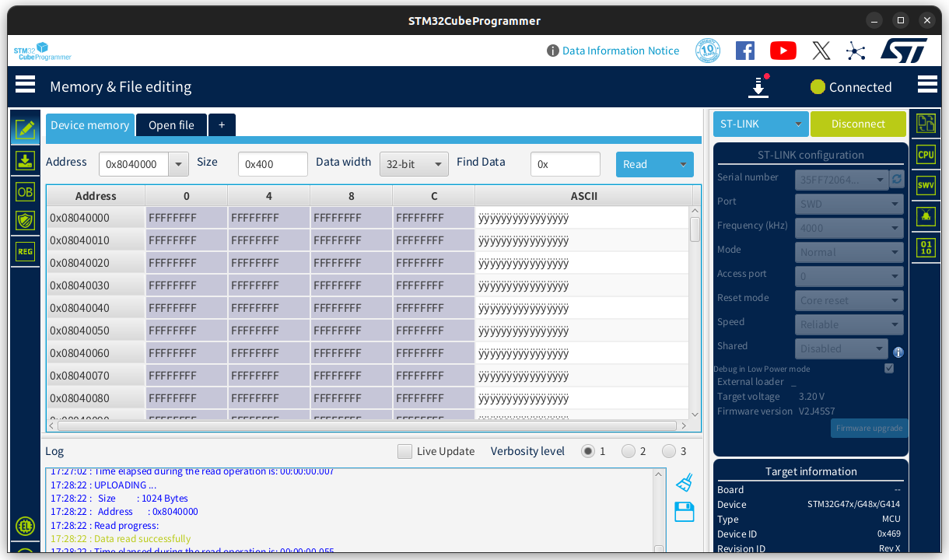Toggle Debug in Low Power mode checkbox
The width and height of the screenshot is (949, 560).
[x=889, y=369]
